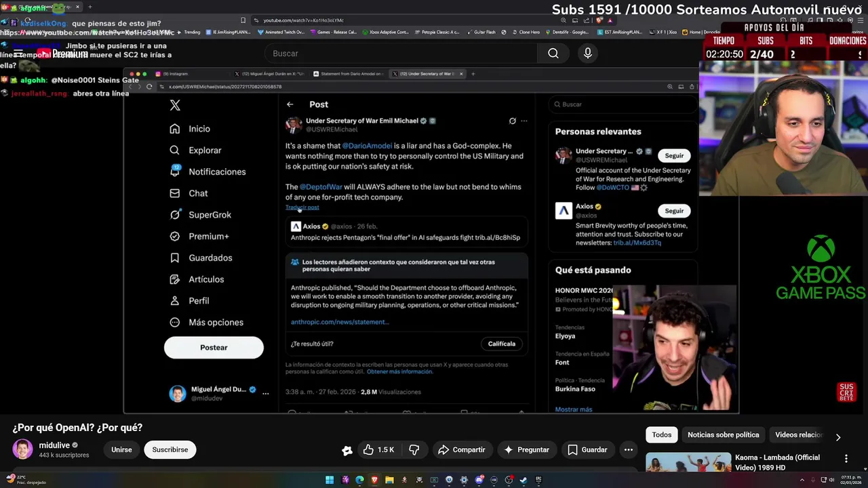Open a new tab in inner browser

pos(473,74)
